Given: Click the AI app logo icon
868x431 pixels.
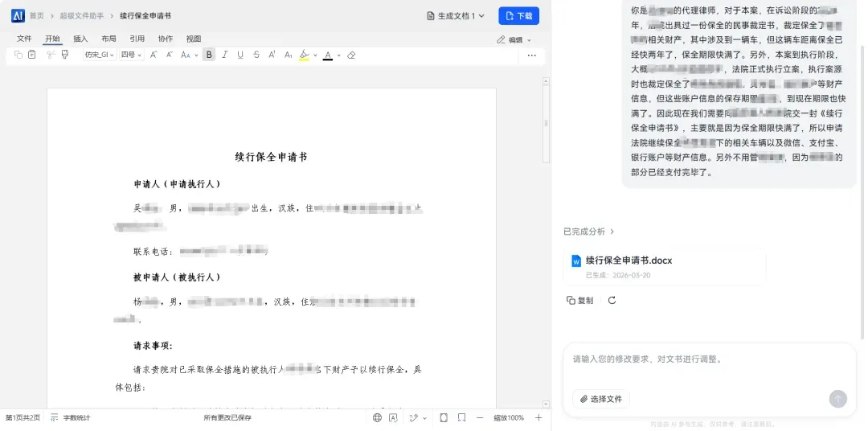Looking at the screenshot, I should click(x=18, y=15).
